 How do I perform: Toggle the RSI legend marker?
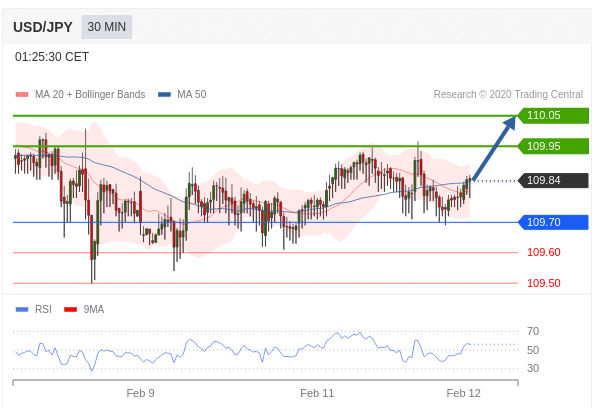click(x=22, y=309)
